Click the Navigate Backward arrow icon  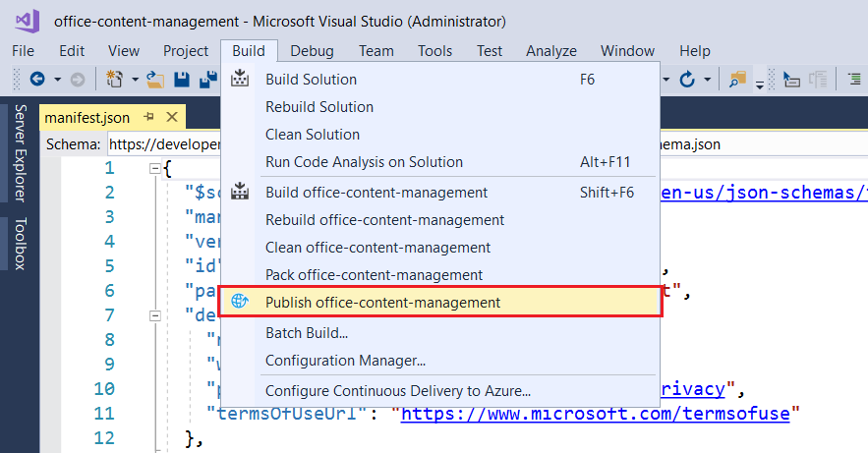click(37, 79)
